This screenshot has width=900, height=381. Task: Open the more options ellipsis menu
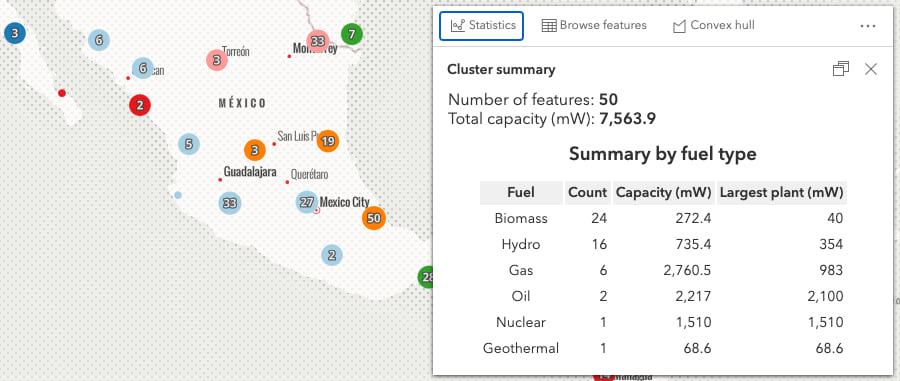[x=868, y=26]
